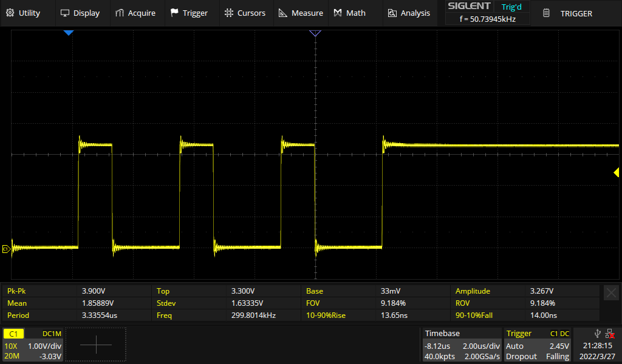Image resolution: width=622 pixels, height=364 pixels.
Task: Toggle trigger mode from Auto
Action: (x=516, y=346)
